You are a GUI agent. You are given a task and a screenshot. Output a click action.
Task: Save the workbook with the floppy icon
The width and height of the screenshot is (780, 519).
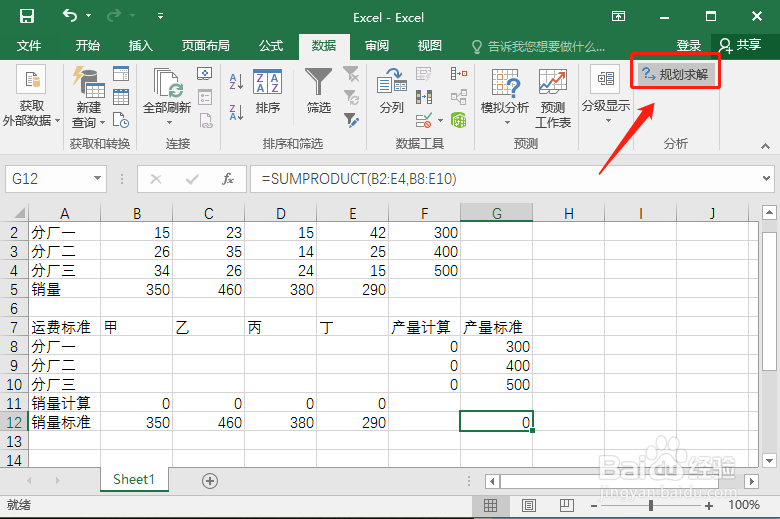tap(27, 16)
